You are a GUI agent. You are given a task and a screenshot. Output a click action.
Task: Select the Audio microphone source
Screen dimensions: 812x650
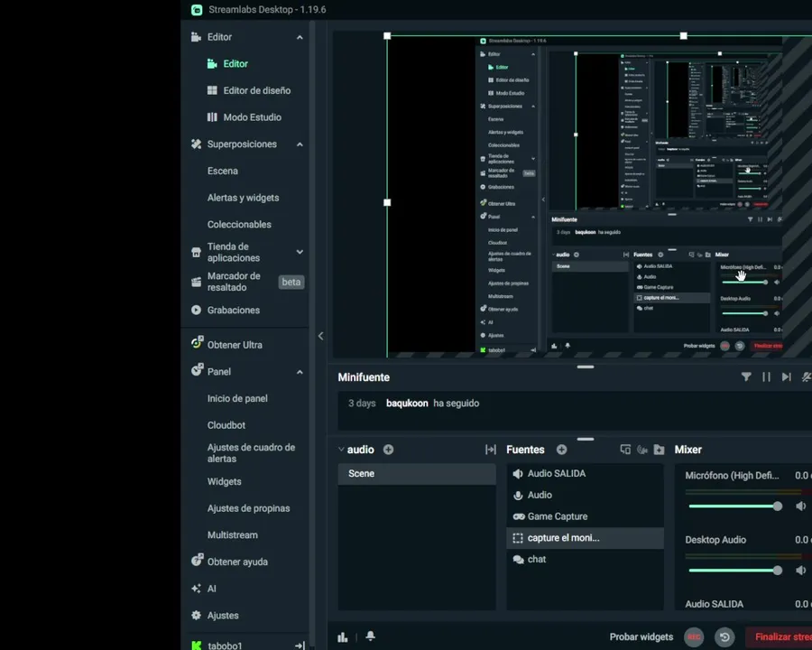(586, 495)
